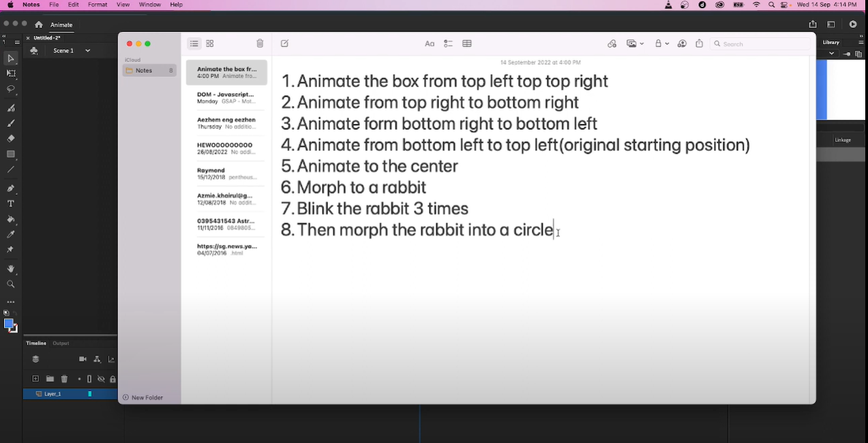The image size is (868, 443).
Task: Open the Format menu
Action: pyautogui.click(x=98, y=5)
